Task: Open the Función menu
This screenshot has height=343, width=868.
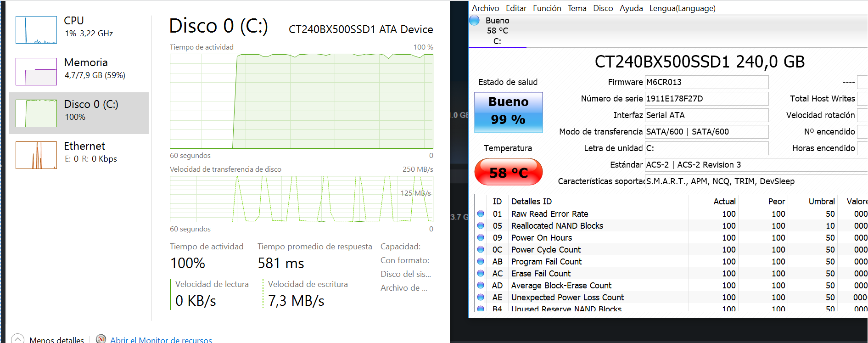Action: [x=547, y=8]
